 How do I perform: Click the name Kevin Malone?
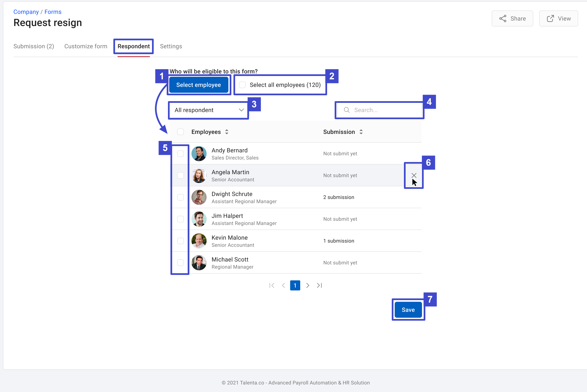(x=230, y=238)
